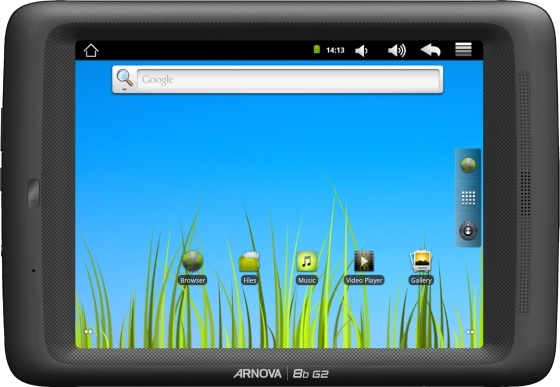Go back using the back arrow icon
560x387 pixels.
pos(430,50)
